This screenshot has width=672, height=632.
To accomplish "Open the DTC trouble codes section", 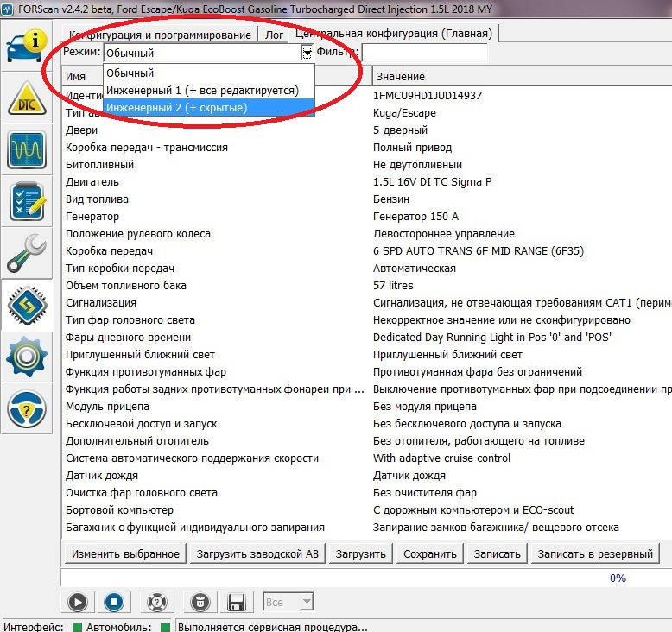I will [x=27, y=98].
